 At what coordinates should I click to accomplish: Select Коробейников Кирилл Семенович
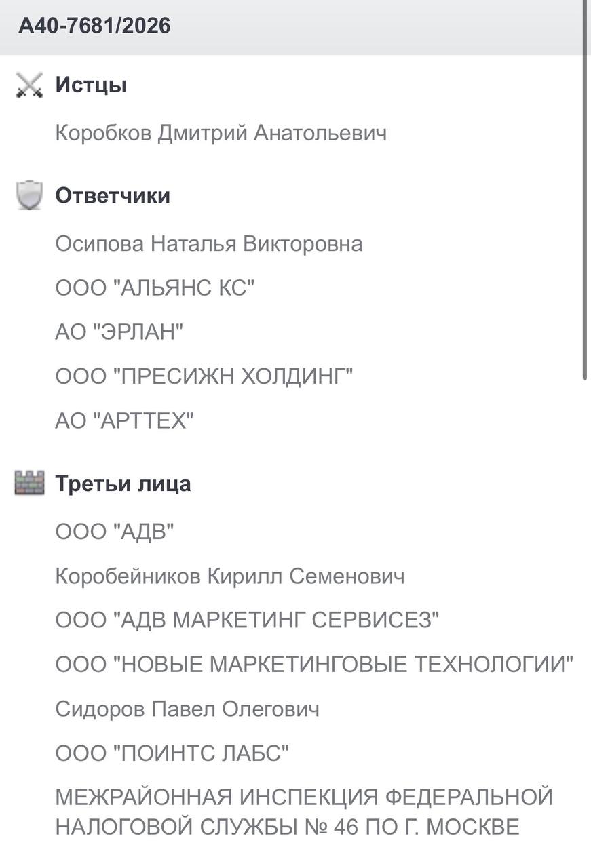pos(229,576)
